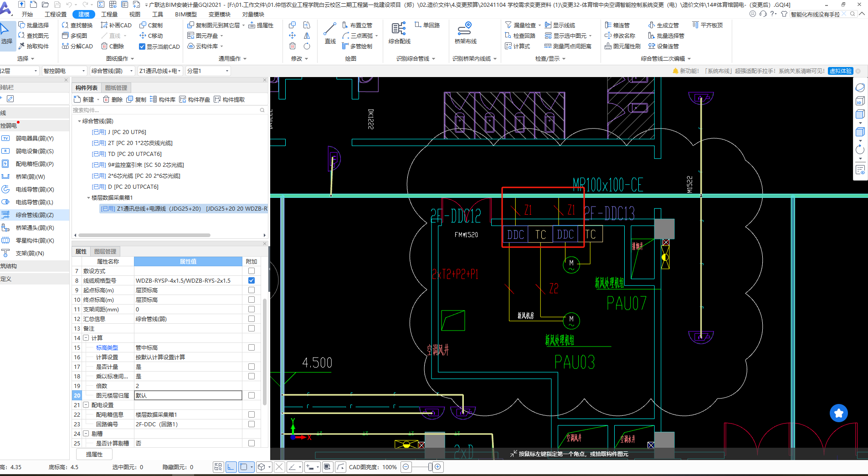The width and height of the screenshot is (868, 476).
Task: Open 综合配线 tool
Action: [399, 33]
